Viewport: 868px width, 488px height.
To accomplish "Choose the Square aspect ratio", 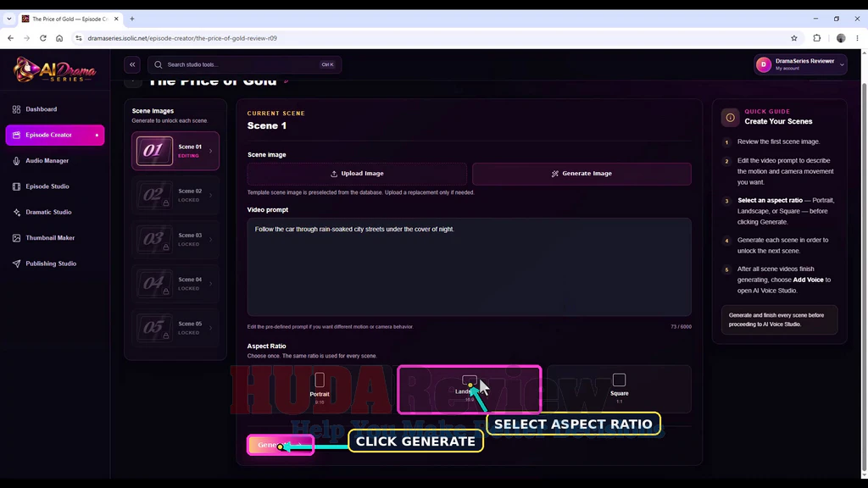I will [x=619, y=389].
